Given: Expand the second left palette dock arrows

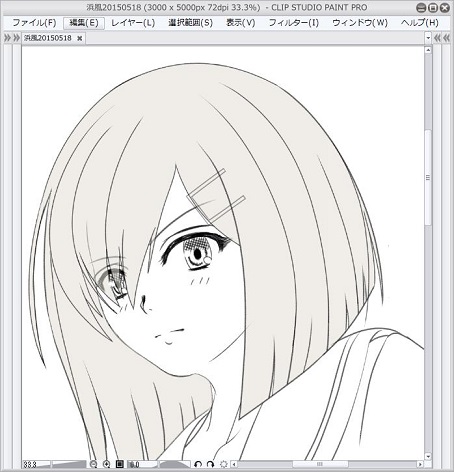Looking at the screenshot, I should pyautogui.click(x=16, y=38).
